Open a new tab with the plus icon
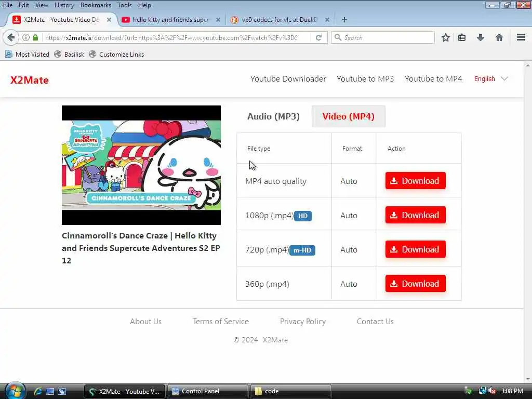 click(x=344, y=20)
